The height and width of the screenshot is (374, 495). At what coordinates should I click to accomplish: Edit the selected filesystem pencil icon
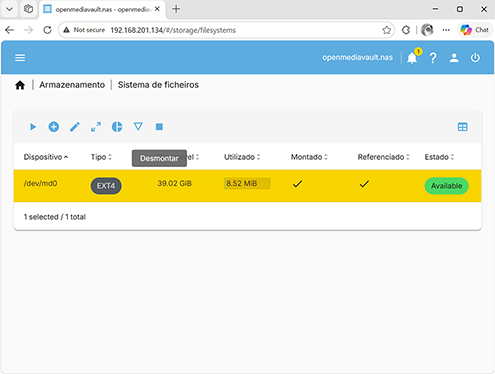click(x=75, y=127)
